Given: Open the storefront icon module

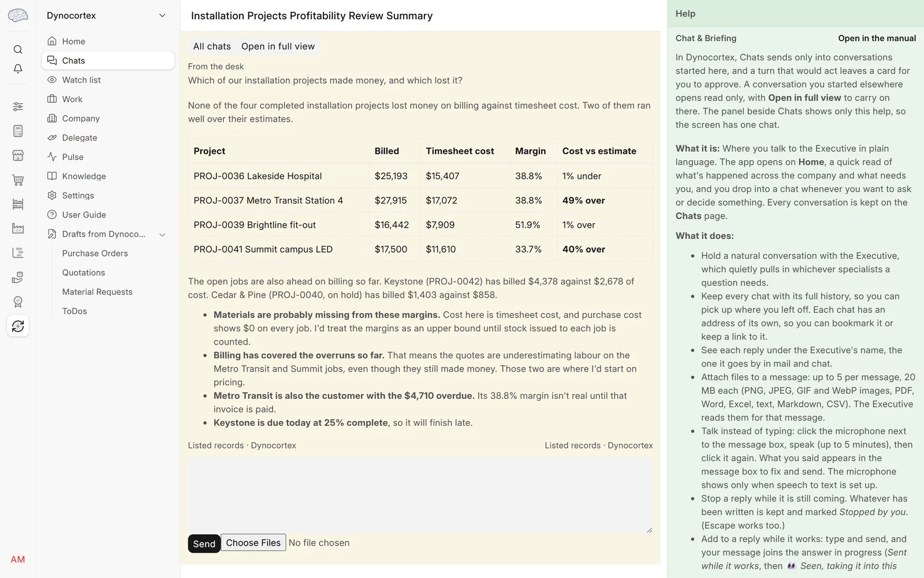Looking at the screenshot, I should click(18, 155).
